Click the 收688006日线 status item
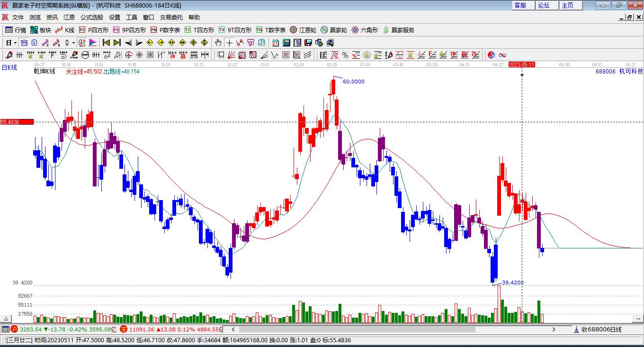 (x=598, y=329)
